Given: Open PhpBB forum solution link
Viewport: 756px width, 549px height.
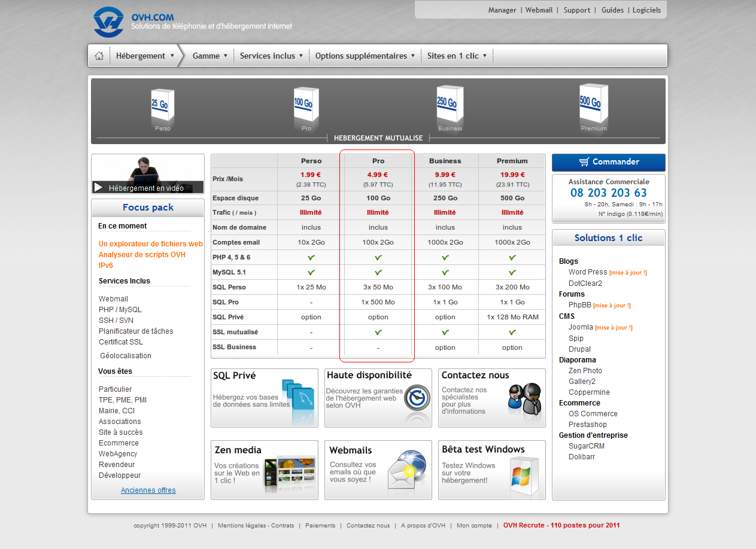Looking at the screenshot, I should point(580,305).
